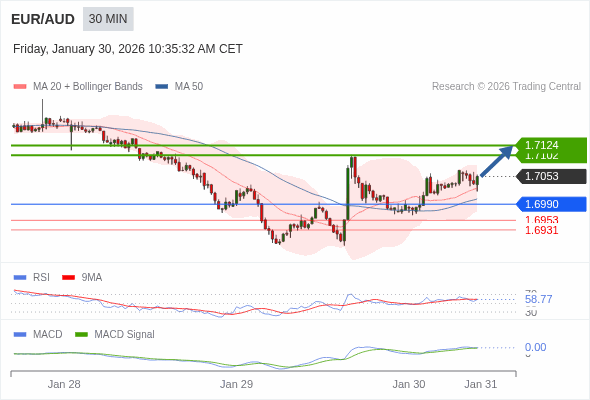Viewport: 590px width, 400px height.
Task: Click the RSI value 58.77
Action: 538,300
